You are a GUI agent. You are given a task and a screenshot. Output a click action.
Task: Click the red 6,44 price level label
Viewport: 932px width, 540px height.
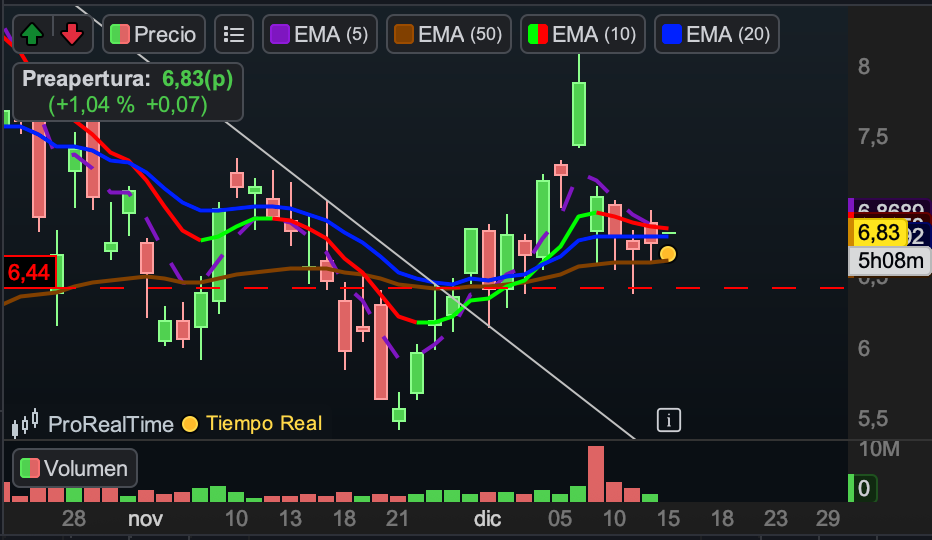coord(27,271)
